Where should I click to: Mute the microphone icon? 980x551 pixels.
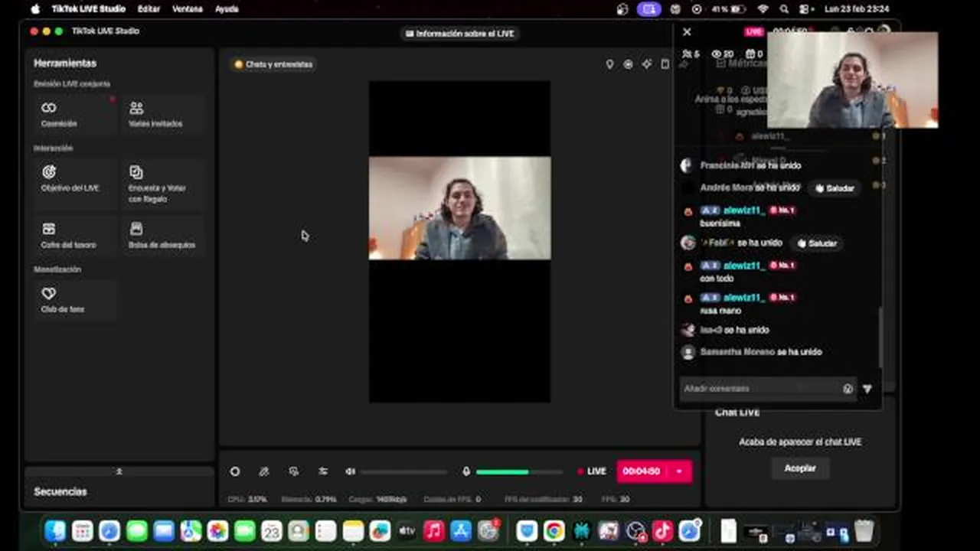tap(465, 471)
